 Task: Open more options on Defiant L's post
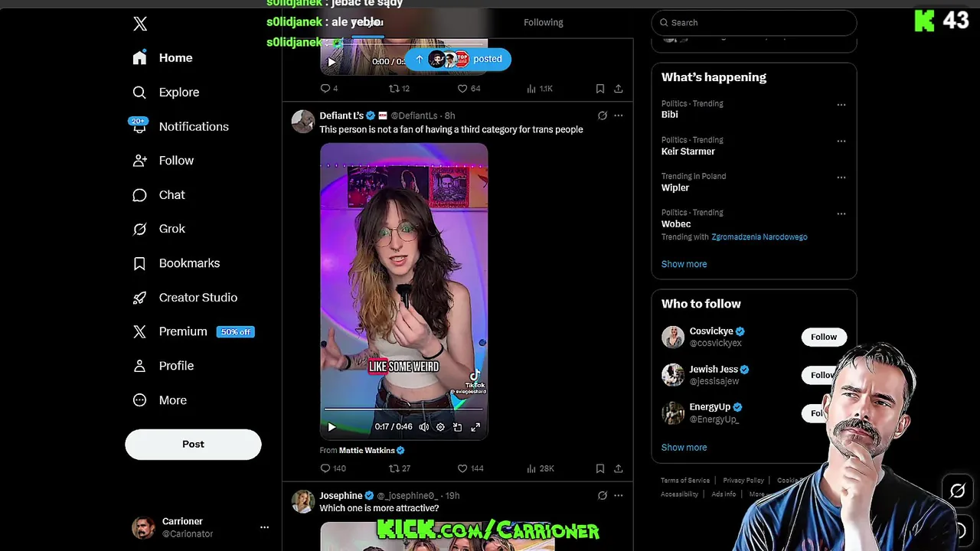coord(619,116)
